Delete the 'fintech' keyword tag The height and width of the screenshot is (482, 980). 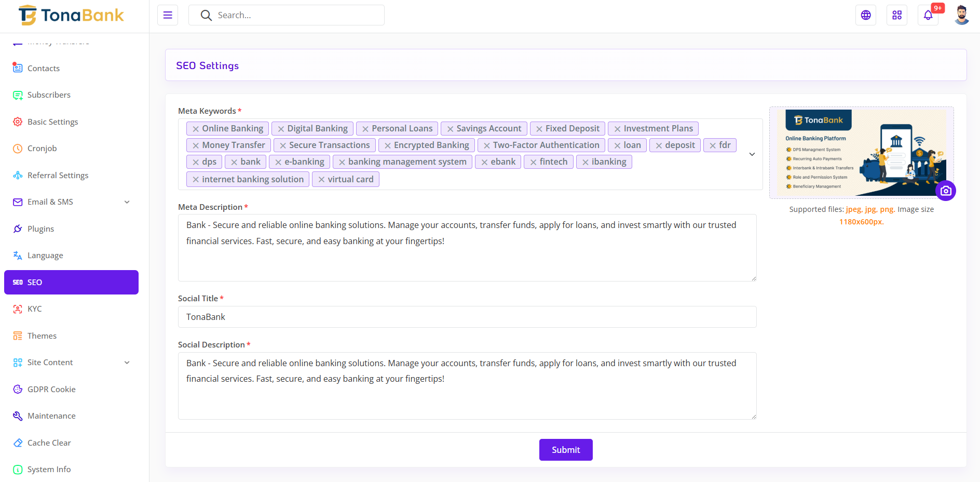tap(533, 162)
